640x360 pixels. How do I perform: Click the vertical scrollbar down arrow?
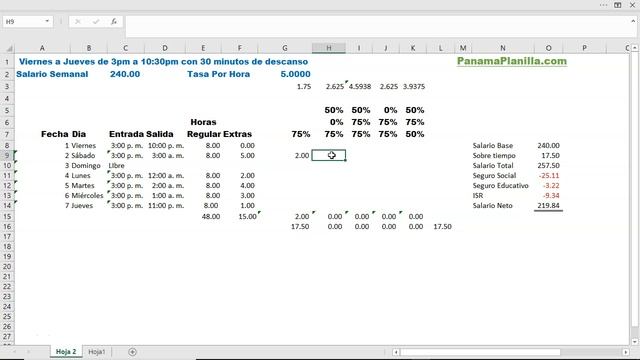tap(635, 342)
